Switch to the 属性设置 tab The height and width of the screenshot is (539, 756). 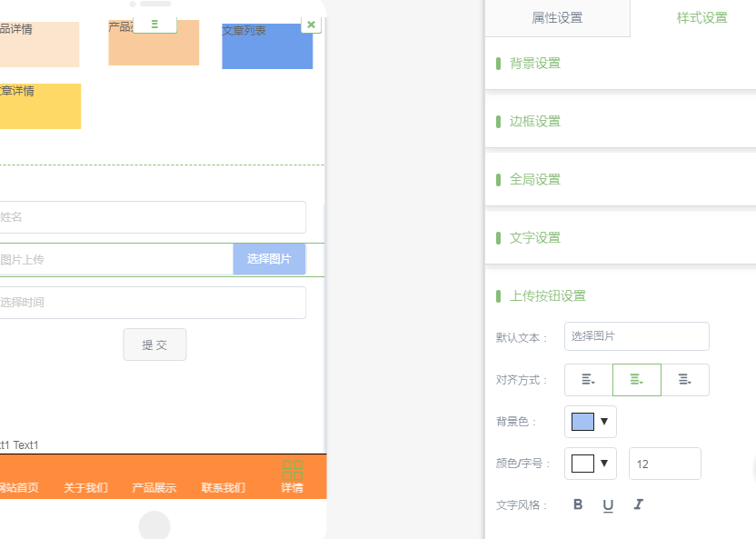557,18
